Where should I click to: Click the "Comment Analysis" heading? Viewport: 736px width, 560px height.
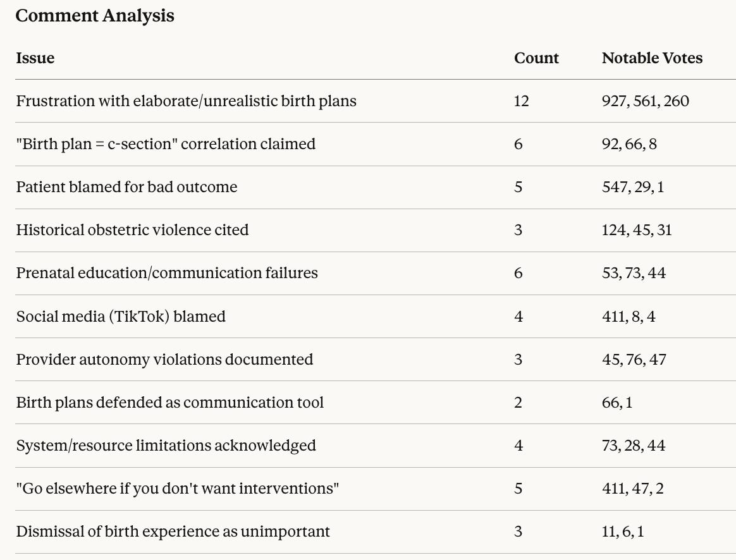pyautogui.click(x=95, y=16)
